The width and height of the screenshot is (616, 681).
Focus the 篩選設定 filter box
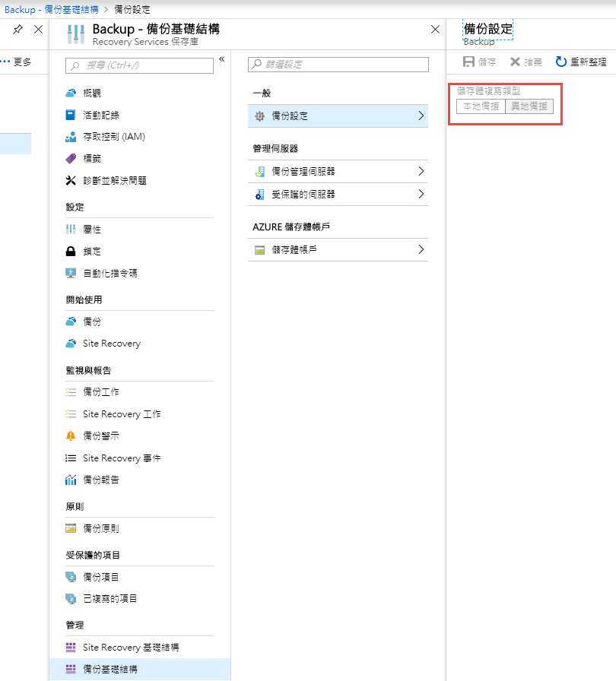tap(338, 65)
